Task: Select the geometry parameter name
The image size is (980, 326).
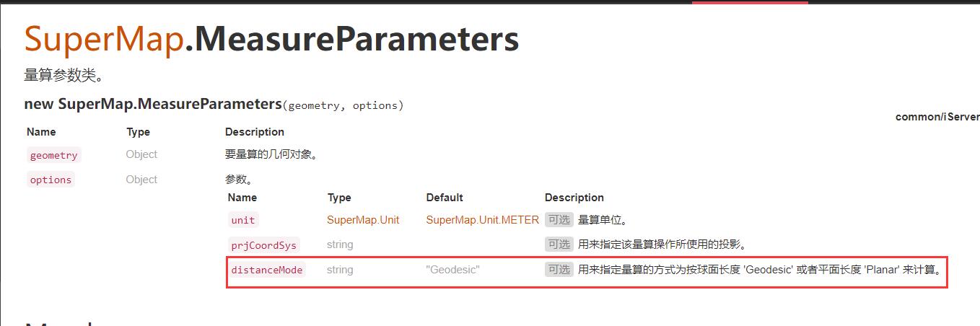Action: (53, 155)
